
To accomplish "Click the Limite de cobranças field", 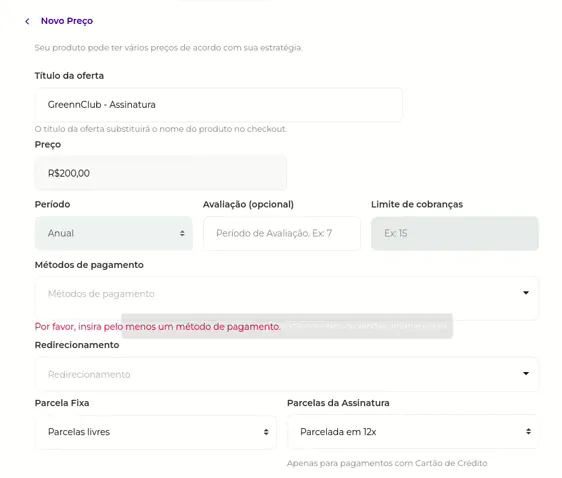I will pyautogui.click(x=454, y=233).
